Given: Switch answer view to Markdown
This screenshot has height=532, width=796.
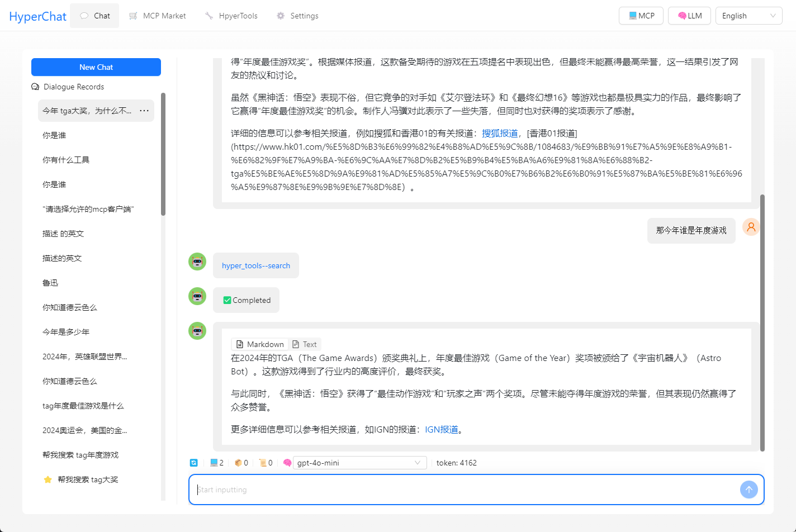Looking at the screenshot, I should [260, 344].
